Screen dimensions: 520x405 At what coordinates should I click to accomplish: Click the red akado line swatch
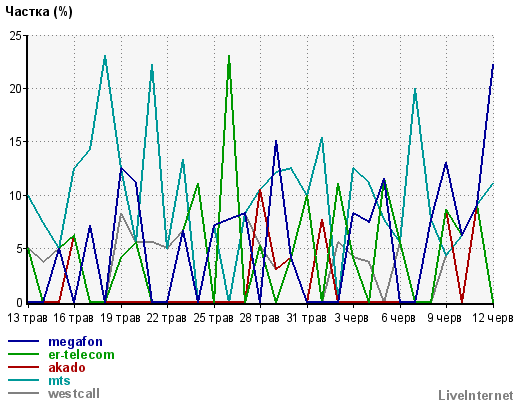[23, 367]
